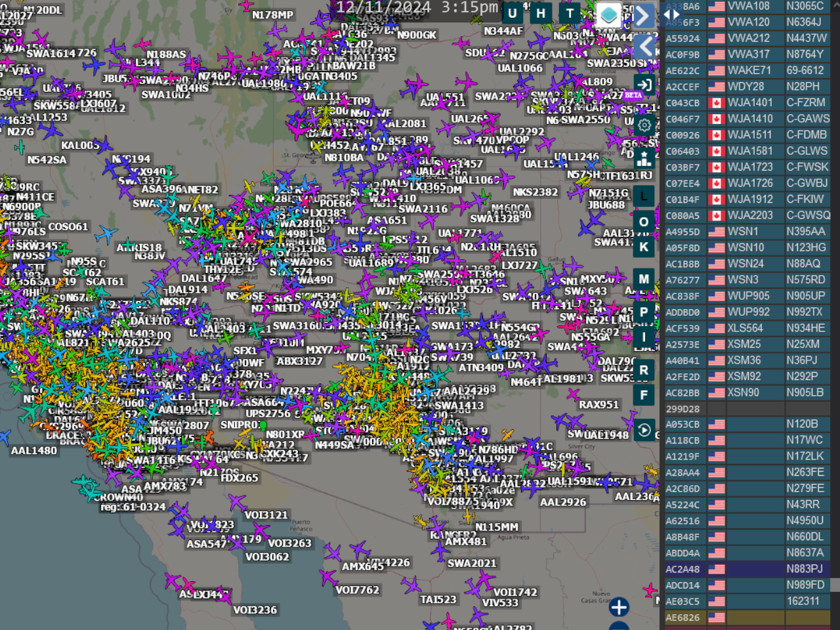Click the right-chevron sidebar expand button
Viewport: 840px width, 630px height.
[x=644, y=16]
